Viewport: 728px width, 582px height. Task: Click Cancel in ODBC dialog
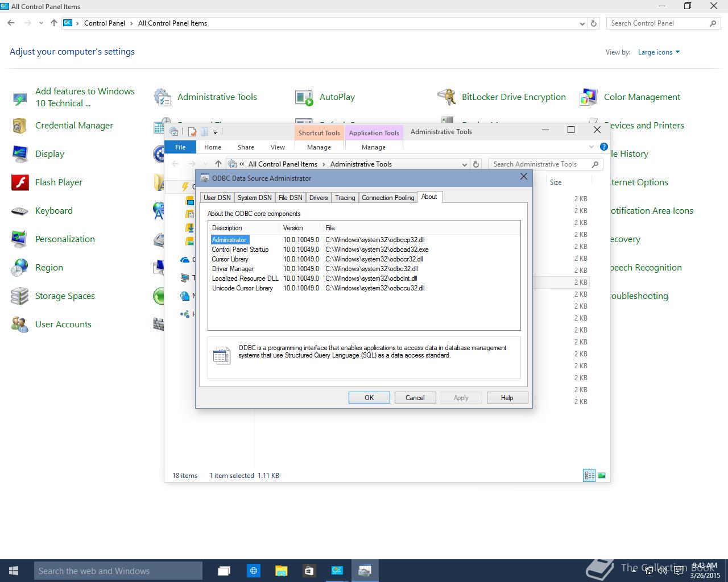click(415, 398)
